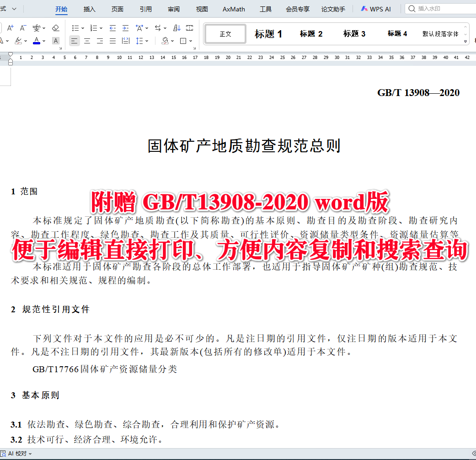Screen dimensions: 476x460
Task: Open the 论文助手 tab
Action: 333,9
